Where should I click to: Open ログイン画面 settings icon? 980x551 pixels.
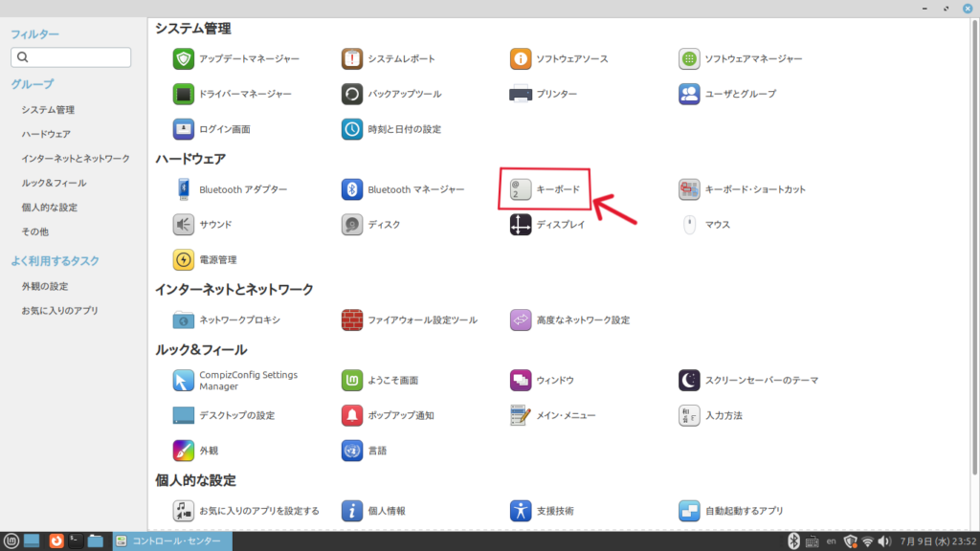tap(183, 129)
